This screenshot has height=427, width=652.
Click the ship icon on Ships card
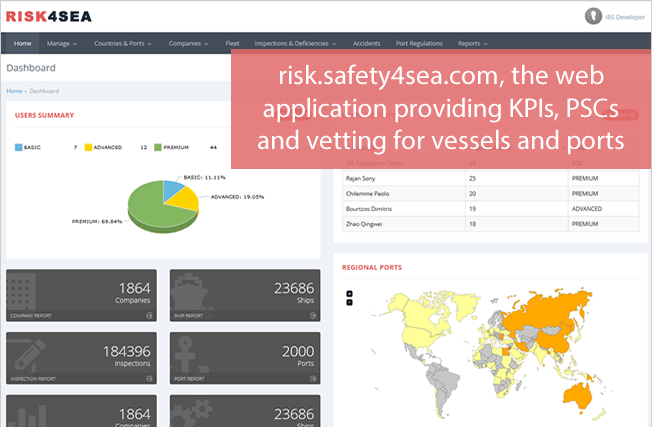[x=189, y=292]
